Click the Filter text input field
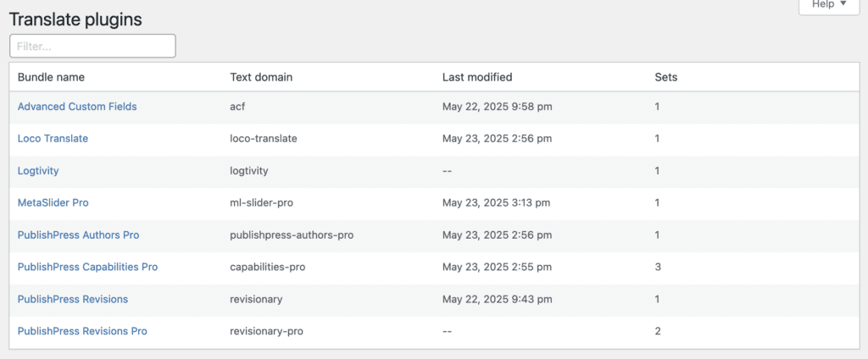Screen dimensions: 868x359 point(92,46)
